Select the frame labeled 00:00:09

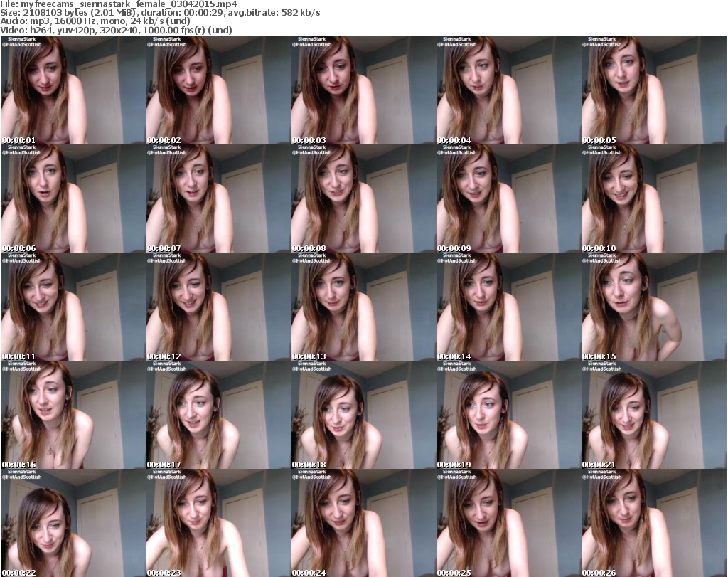point(508,198)
